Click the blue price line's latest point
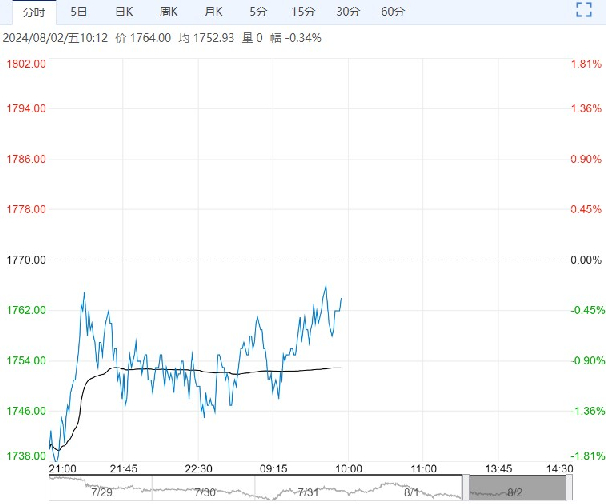The image size is (606, 504). click(x=342, y=298)
